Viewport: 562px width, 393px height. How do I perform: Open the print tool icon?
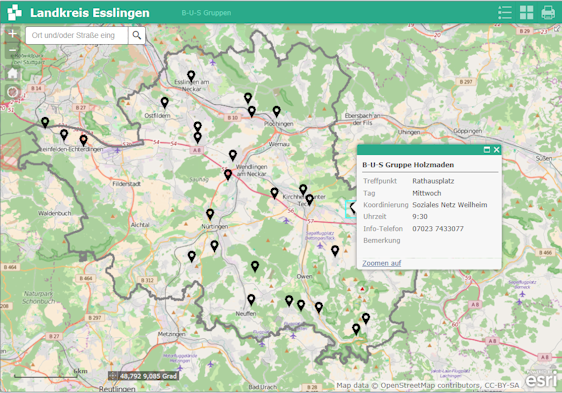(548, 13)
